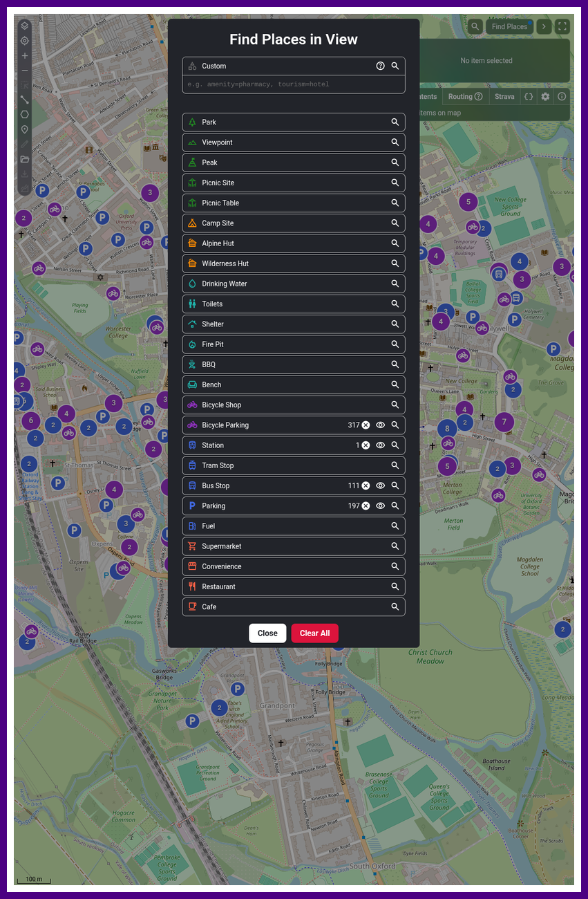This screenshot has height=899, width=588.
Task: Open the Routing tab
Action: tap(465, 97)
